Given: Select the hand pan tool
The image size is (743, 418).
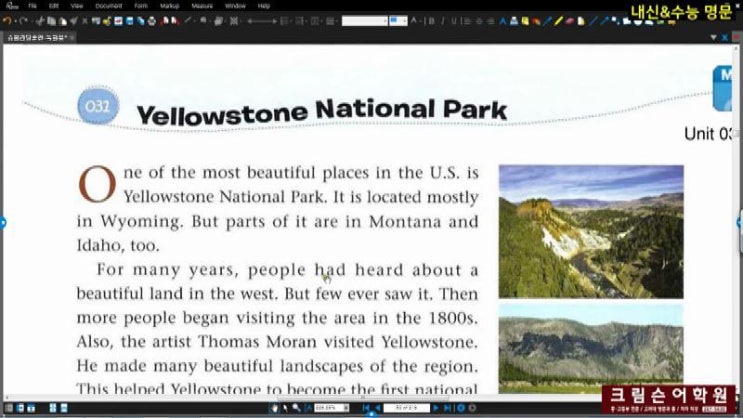Looking at the screenshot, I should point(274,408).
